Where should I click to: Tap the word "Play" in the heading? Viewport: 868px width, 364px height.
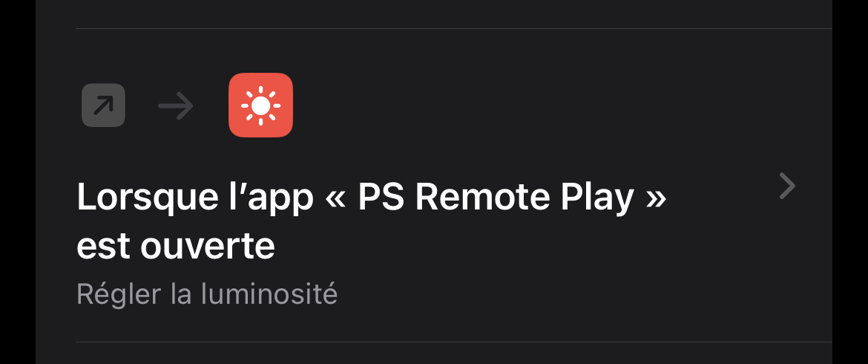(x=597, y=198)
